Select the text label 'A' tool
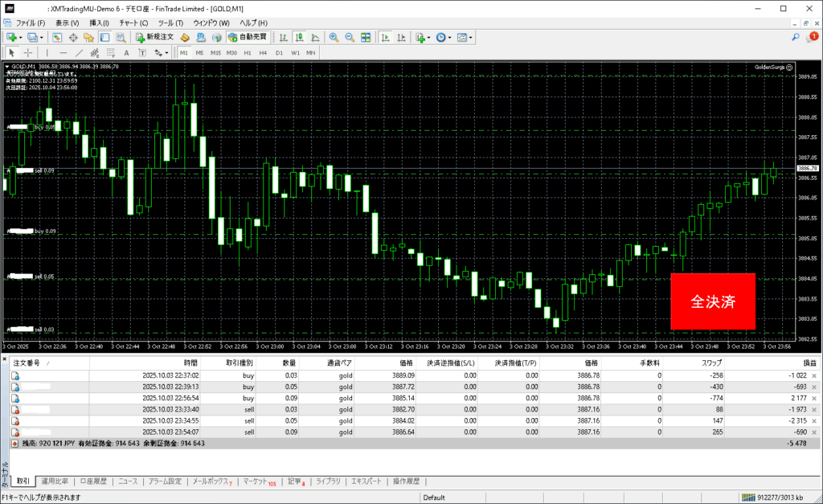This screenshot has height=504, width=823. click(125, 52)
